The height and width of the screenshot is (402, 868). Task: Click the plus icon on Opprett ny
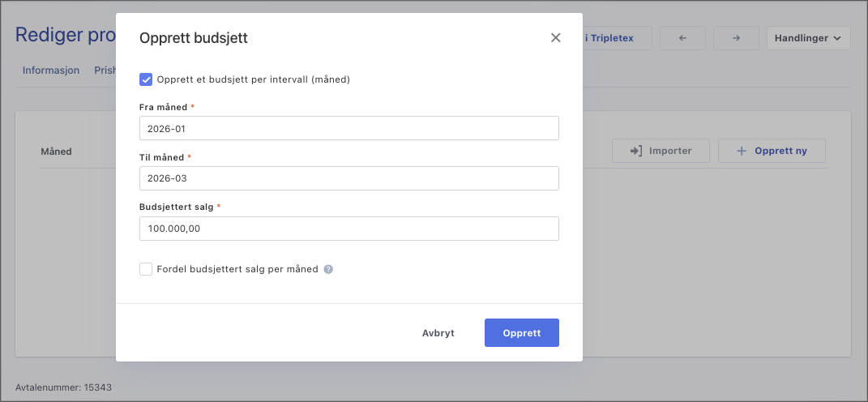(x=741, y=151)
